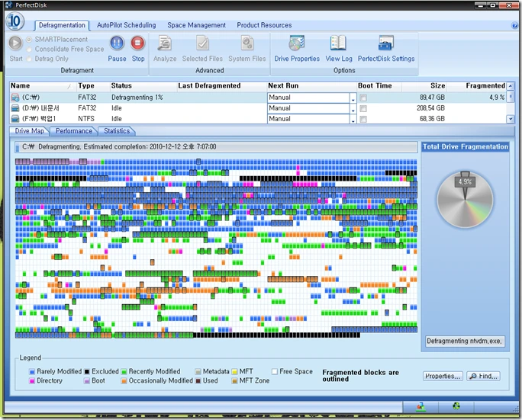Select the 208.54 GB size cell
Screen dimensions: 522x420
coord(430,108)
